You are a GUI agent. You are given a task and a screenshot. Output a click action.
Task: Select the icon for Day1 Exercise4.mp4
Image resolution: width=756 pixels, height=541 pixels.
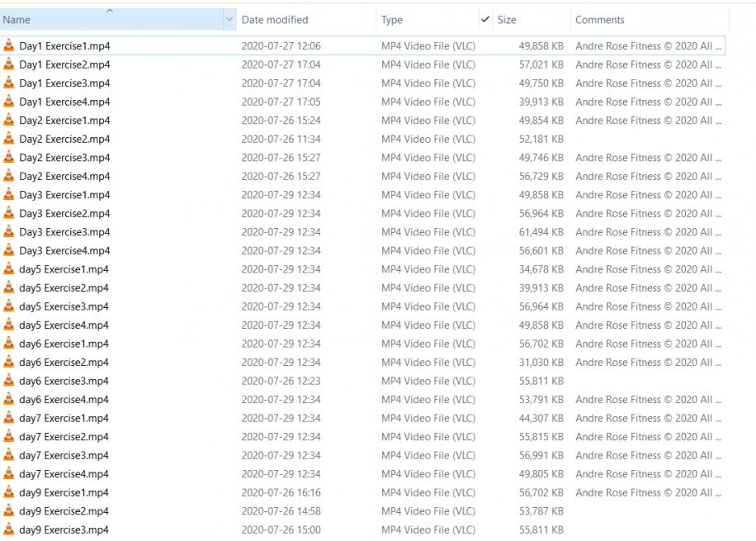9,102
